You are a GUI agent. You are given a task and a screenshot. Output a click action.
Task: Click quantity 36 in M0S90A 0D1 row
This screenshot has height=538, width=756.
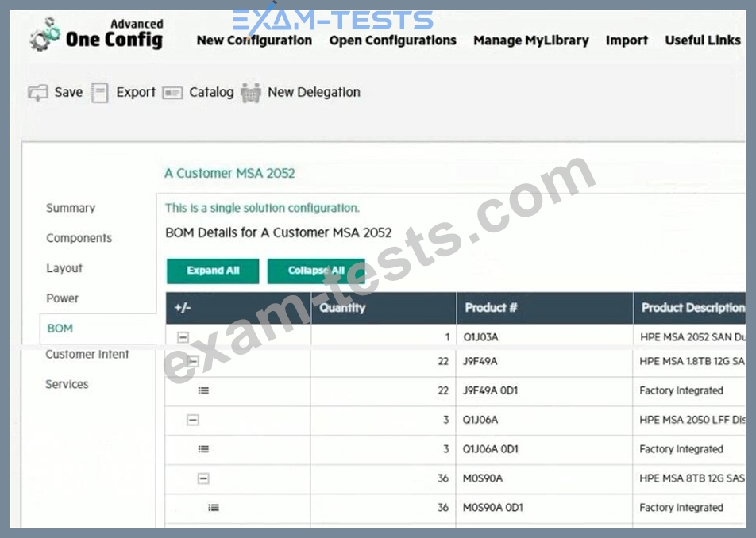[443, 508]
